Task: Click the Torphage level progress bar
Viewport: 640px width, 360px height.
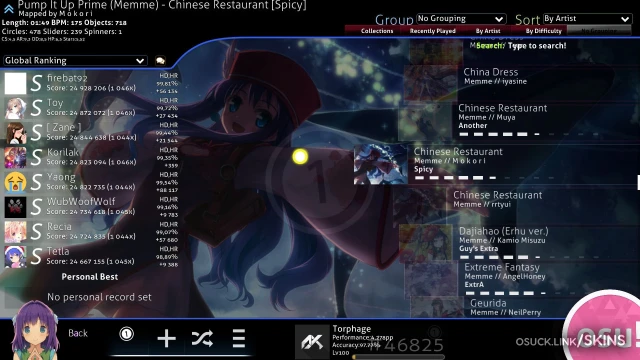Action: pos(398,356)
